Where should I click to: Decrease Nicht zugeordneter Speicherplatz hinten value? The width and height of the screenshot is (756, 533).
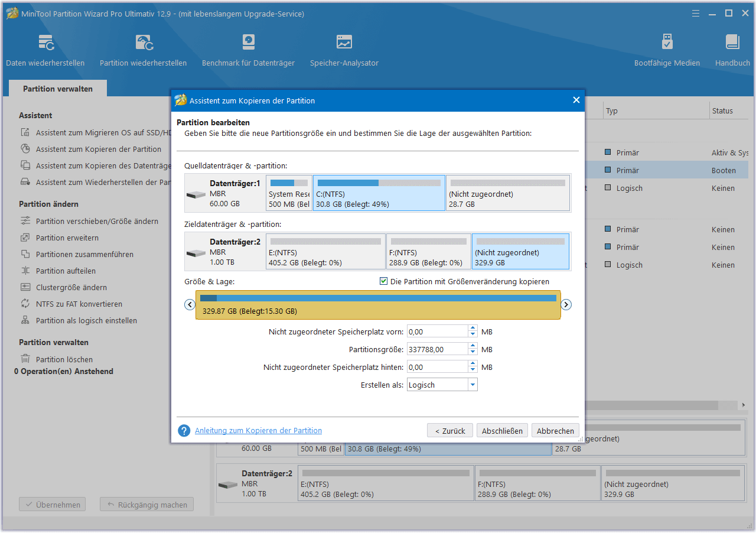tap(472, 370)
